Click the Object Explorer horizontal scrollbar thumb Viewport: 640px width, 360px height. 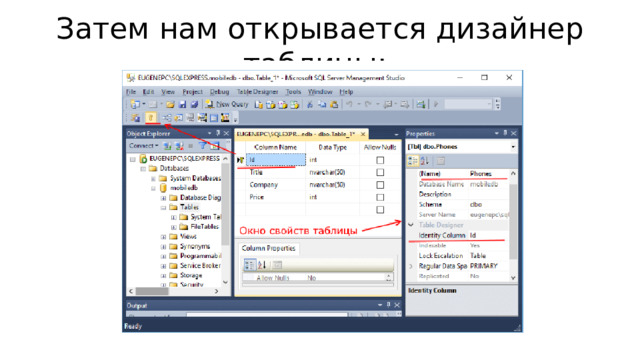tap(152, 291)
